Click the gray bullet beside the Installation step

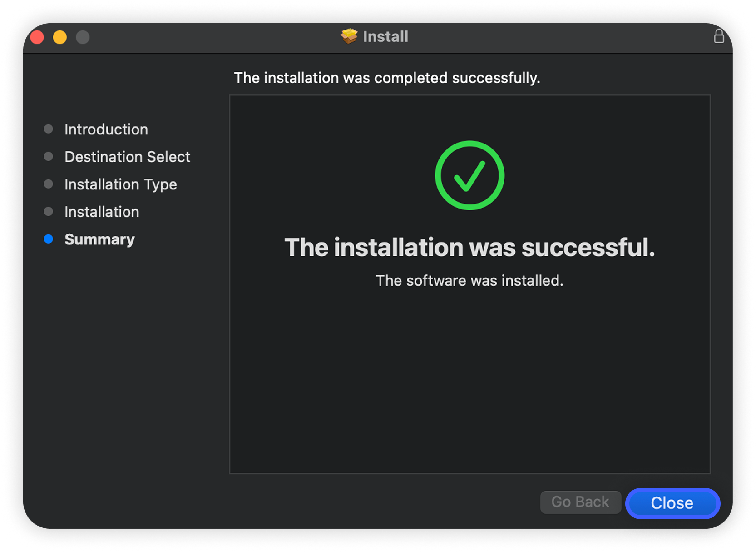pos(49,212)
